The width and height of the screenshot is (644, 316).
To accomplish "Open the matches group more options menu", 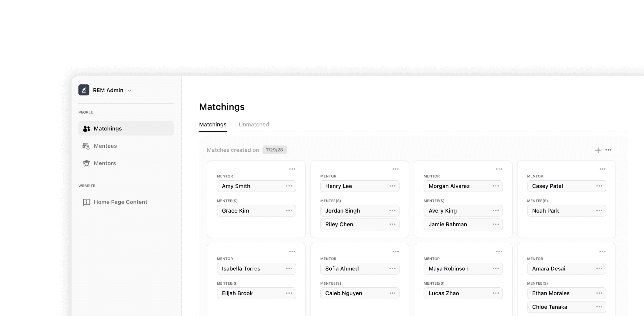I will [x=608, y=150].
